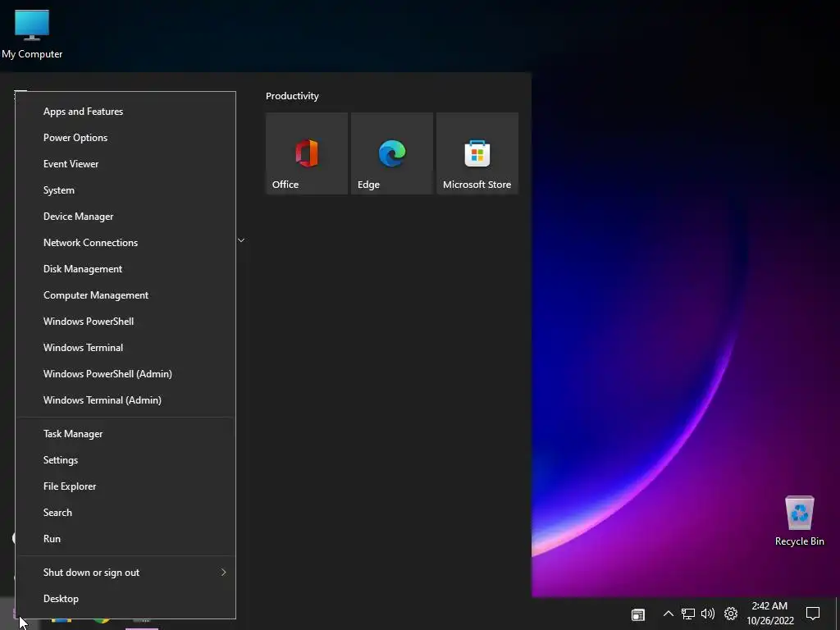Launch Windows Terminal entry

(x=126, y=348)
